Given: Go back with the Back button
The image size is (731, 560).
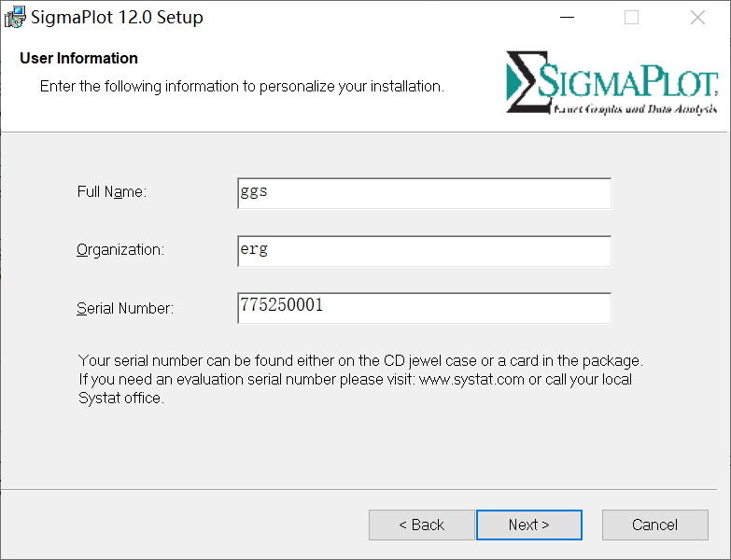Looking at the screenshot, I should tap(422, 525).
